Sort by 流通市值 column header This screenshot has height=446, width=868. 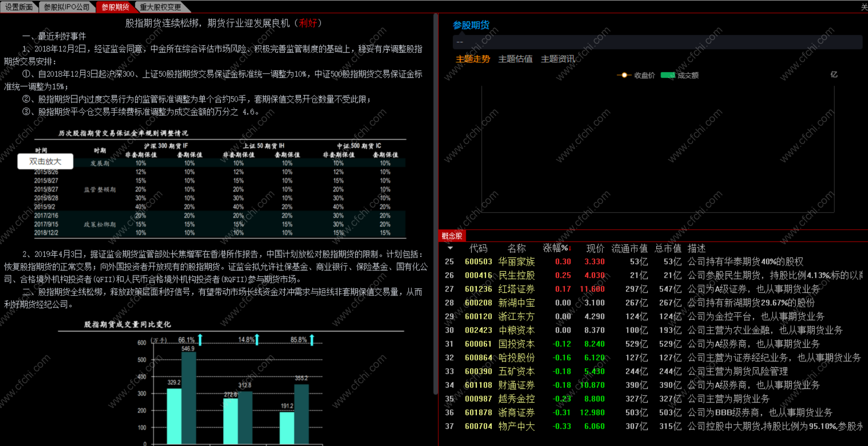coord(629,248)
